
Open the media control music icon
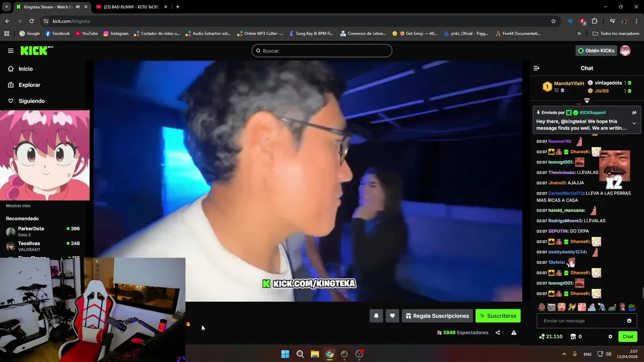(x=612, y=21)
